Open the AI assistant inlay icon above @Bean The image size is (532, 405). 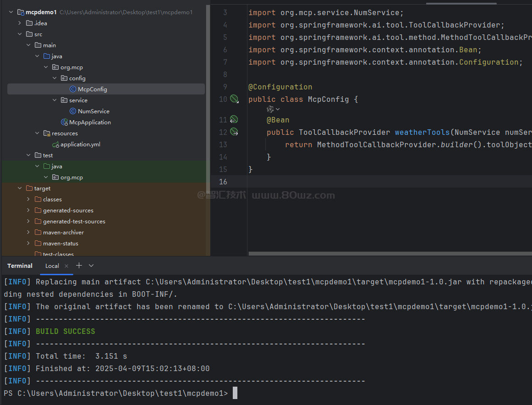click(x=271, y=109)
